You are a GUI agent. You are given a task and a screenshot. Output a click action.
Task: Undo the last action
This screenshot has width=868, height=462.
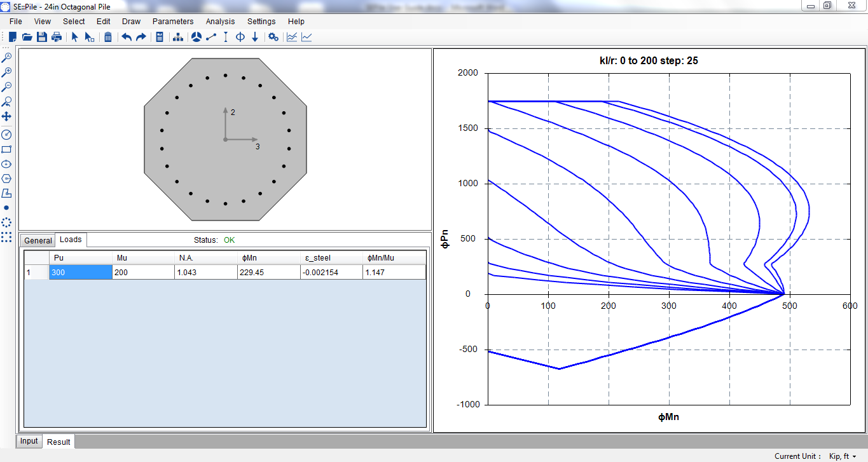[x=127, y=37]
